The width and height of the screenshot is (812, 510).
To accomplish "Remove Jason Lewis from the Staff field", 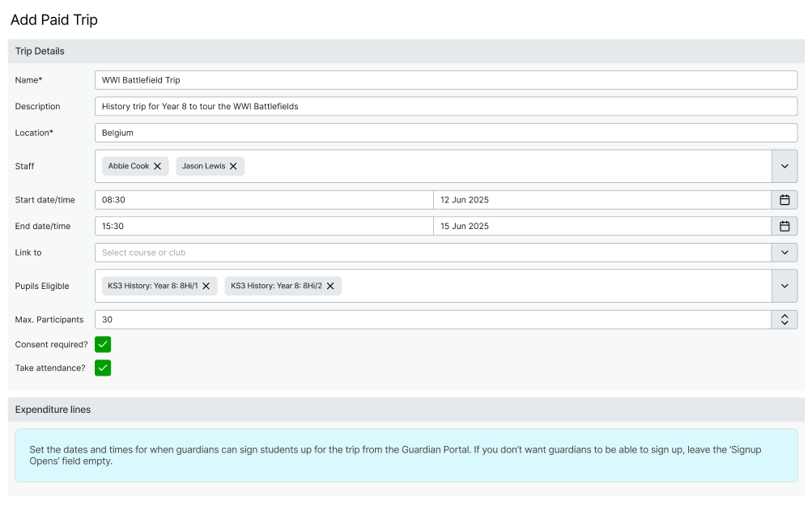I will pyautogui.click(x=233, y=166).
